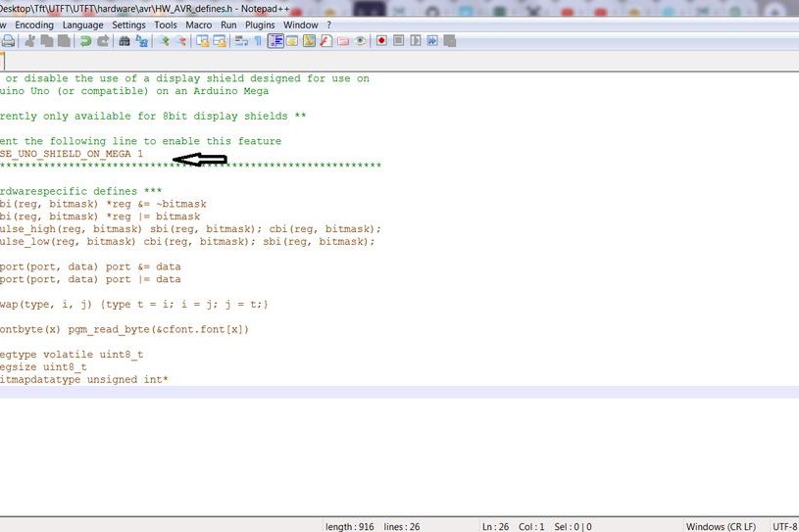This screenshot has height=532, width=799.
Task: Click the Zoom In toolbar icon
Action: [164, 41]
